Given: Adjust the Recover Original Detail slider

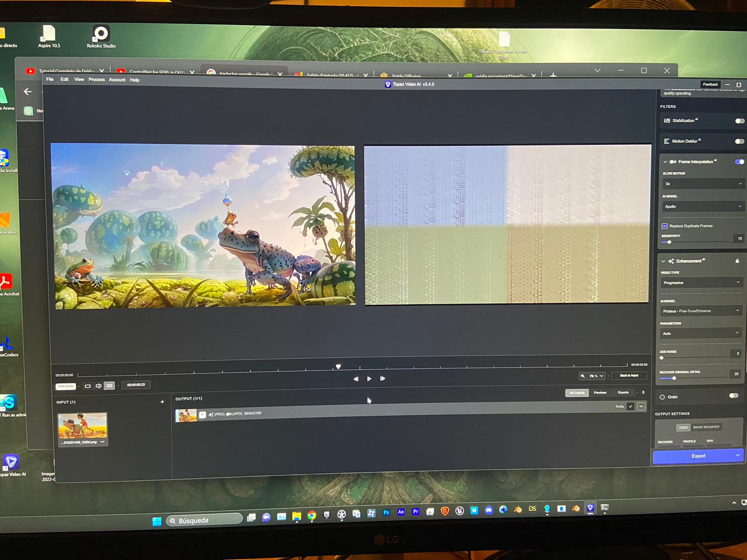Looking at the screenshot, I should coord(674,378).
